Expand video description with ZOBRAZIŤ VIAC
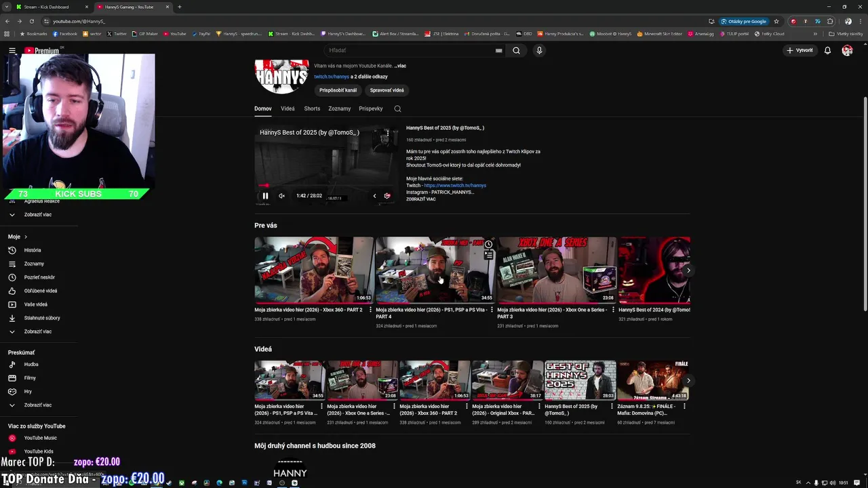 pos(421,199)
